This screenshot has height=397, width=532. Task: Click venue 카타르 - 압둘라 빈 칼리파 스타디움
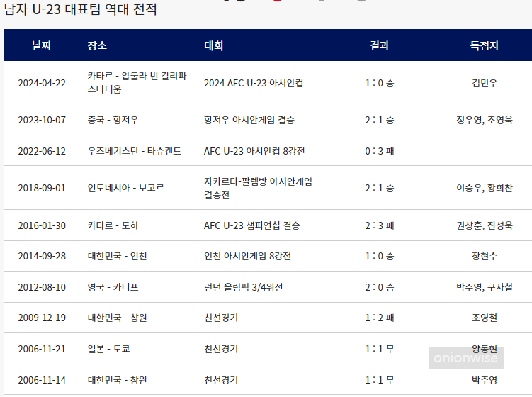coord(137,82)
